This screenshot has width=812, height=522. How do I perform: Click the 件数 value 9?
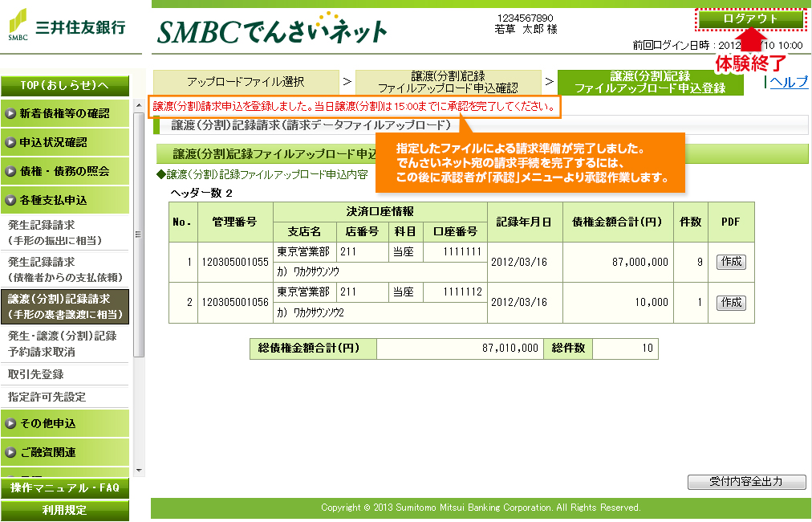coord(690,262)
